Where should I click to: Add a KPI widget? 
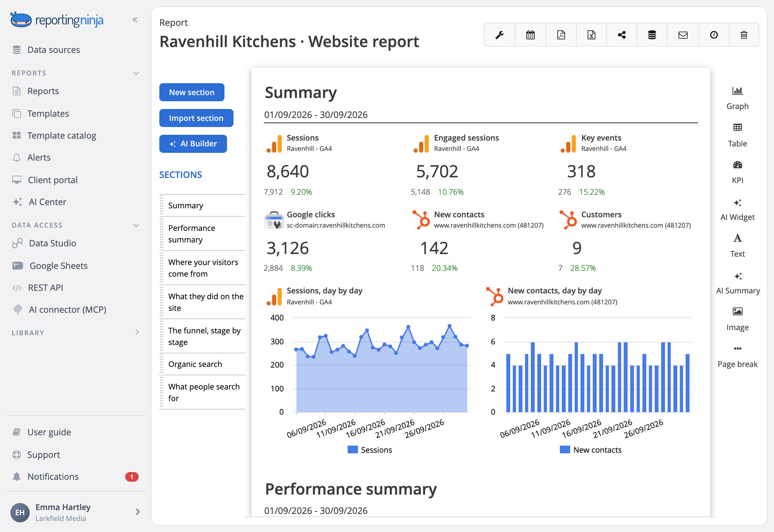pyautogui.click(x=737, y=172)
